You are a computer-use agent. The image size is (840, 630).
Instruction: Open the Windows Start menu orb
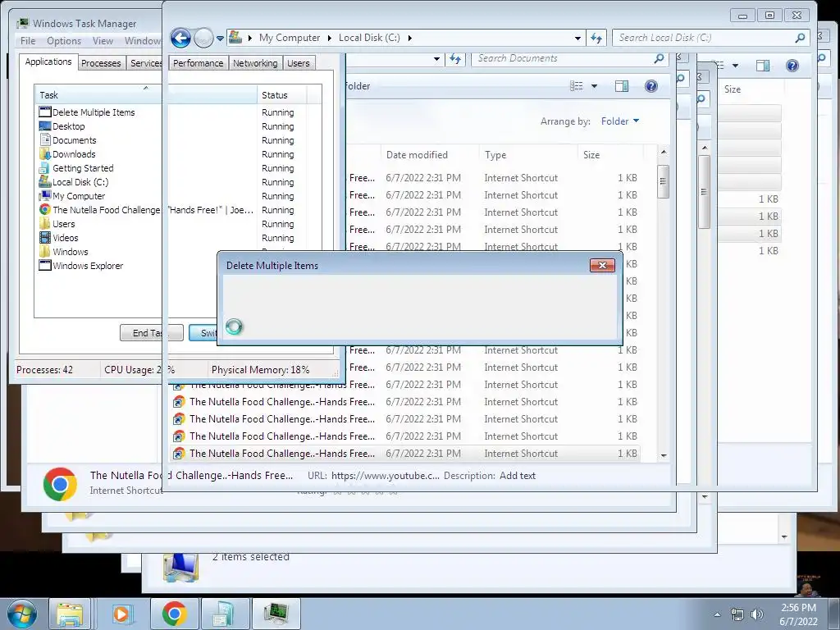(22, 614)
